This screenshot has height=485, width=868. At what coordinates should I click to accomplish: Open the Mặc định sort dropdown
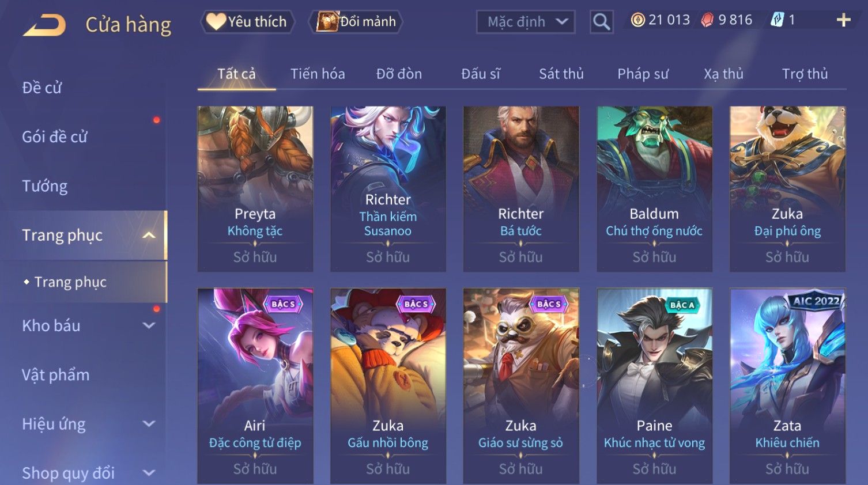[x=526, y=22]
